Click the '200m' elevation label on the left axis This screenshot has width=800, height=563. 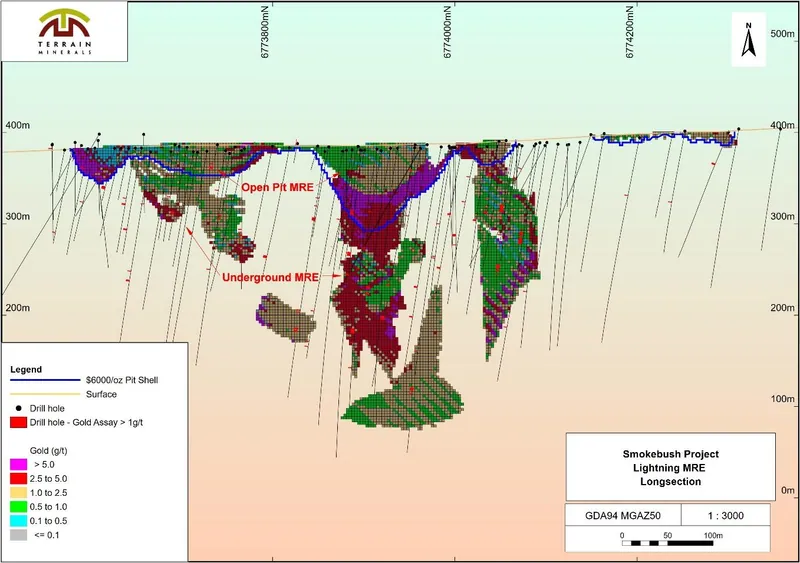(x=17, y=308)
